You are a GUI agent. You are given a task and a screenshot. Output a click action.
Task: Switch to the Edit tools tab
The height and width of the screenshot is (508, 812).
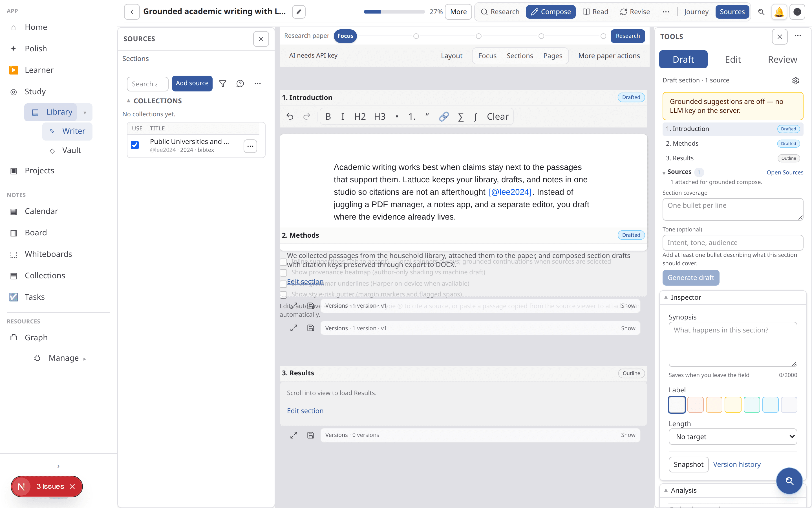coord(733,60)
